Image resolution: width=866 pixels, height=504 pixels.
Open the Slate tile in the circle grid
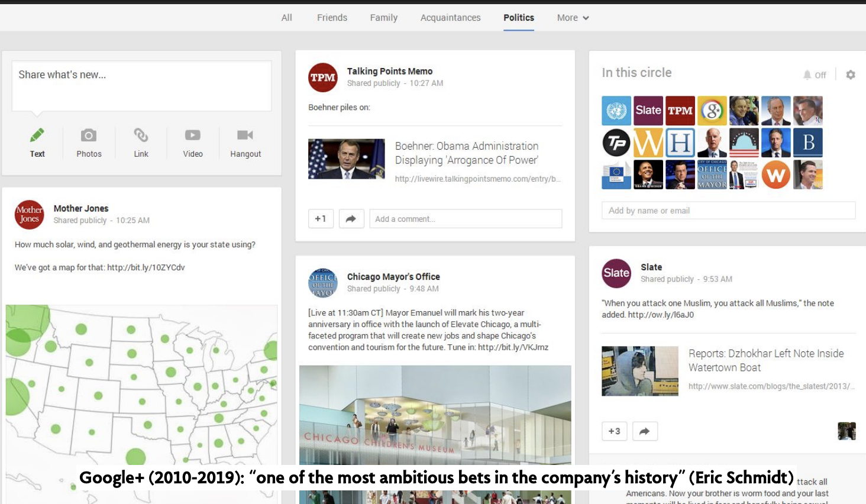pyautogui.click(x=648, y=111)
